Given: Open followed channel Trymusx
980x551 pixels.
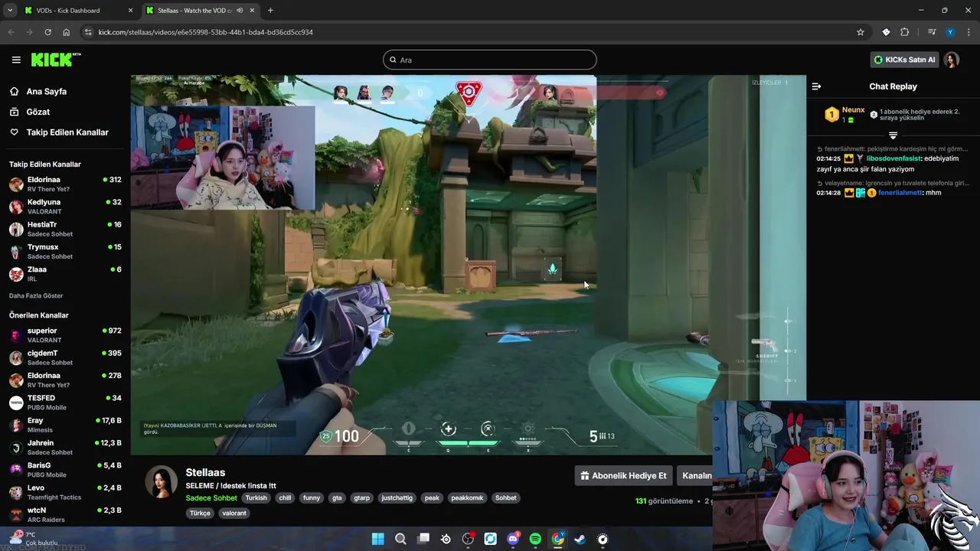Looking at the screenshot, I should [65, 251].
